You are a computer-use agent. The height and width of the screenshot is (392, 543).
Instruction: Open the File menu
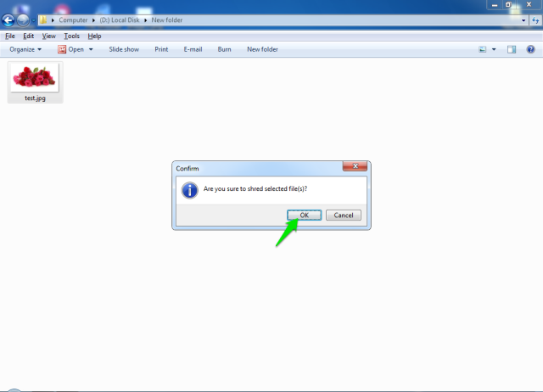tap(9, 36)
